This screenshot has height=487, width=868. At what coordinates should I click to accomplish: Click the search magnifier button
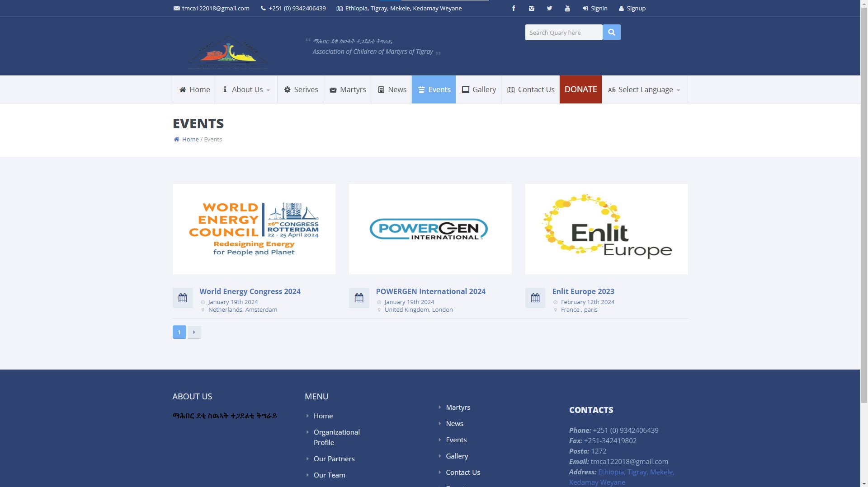tap(611, 32)
